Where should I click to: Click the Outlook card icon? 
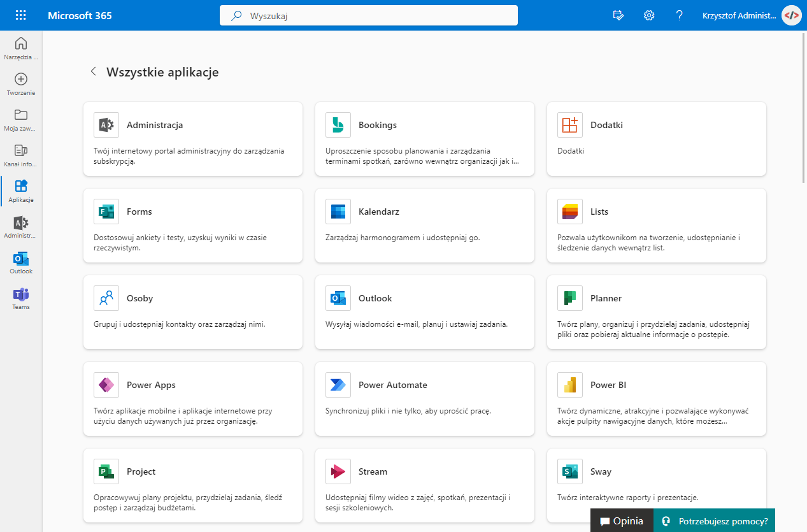point(338,298)
